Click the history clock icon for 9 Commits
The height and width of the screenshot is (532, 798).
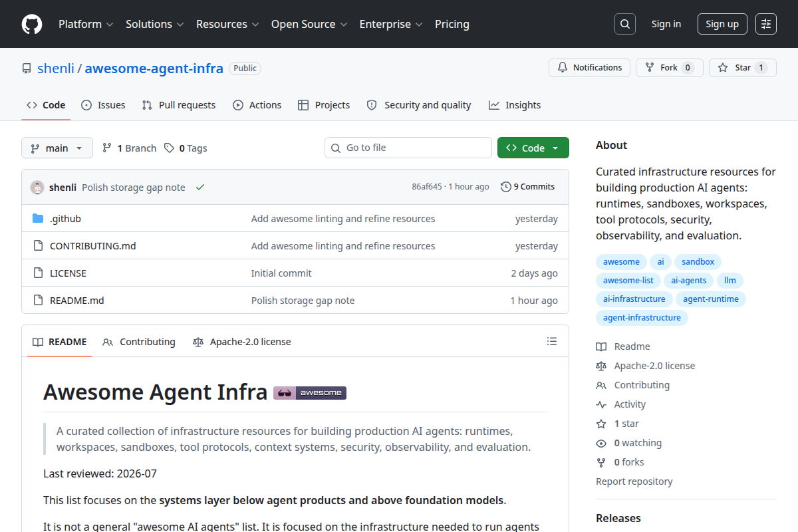506,187
